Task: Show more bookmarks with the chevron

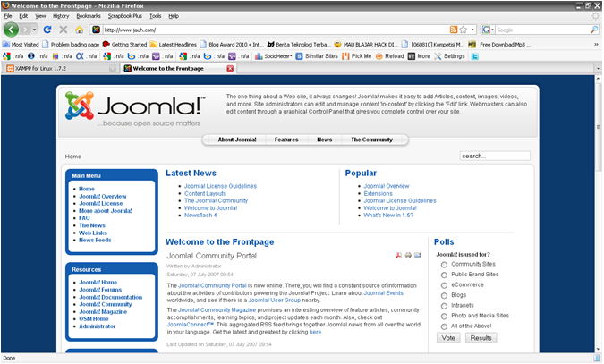Action: point(596,45)
